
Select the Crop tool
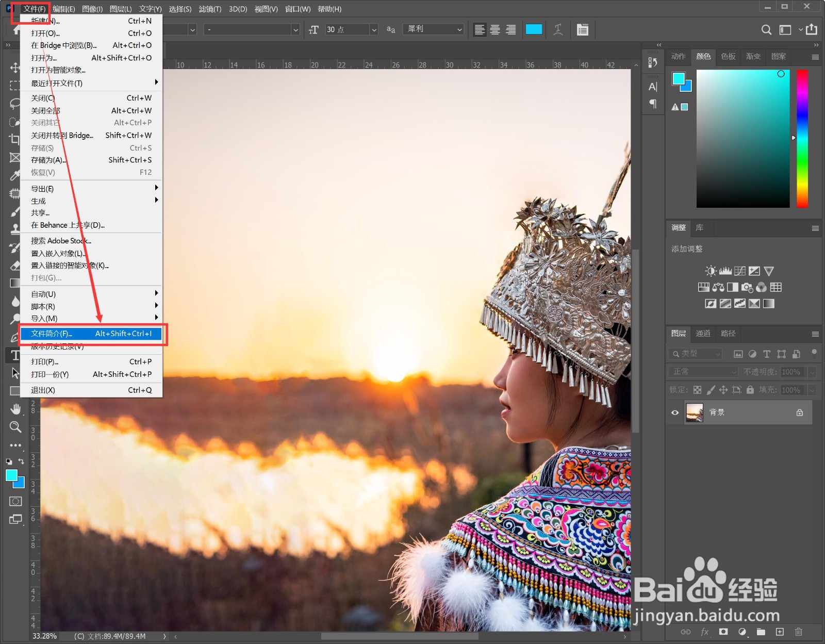pos(15,139)
